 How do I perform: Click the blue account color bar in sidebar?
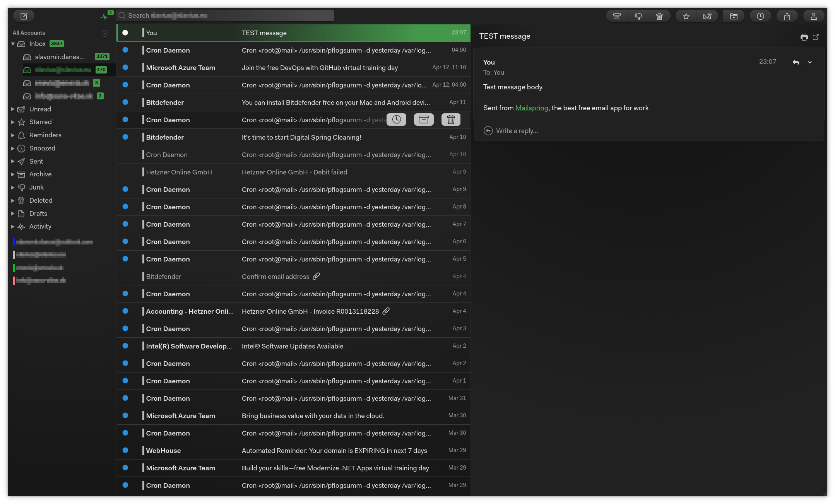(x=14, y=242)
